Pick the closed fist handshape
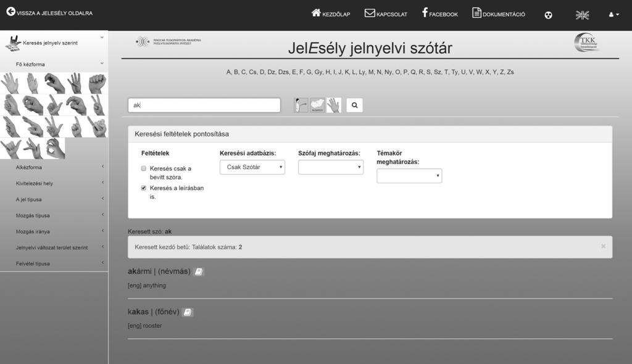 tap(97, 83)
